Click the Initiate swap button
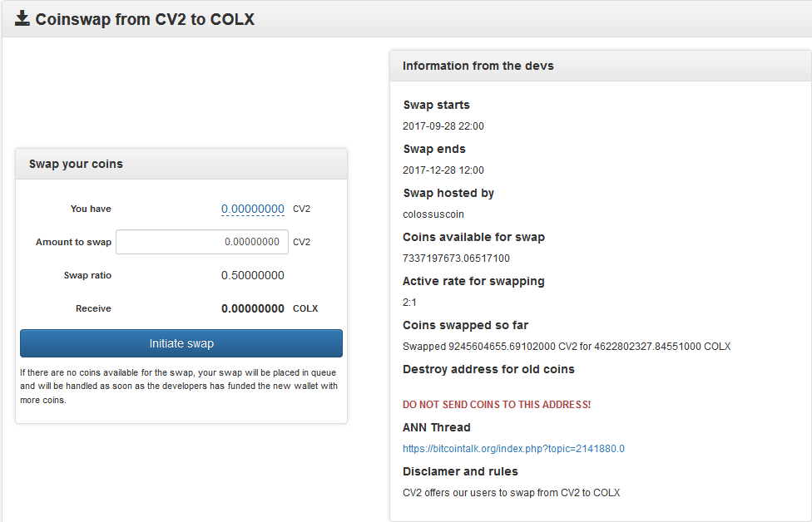This screenshot has width=812, height=522. click(x=181, y=343)
